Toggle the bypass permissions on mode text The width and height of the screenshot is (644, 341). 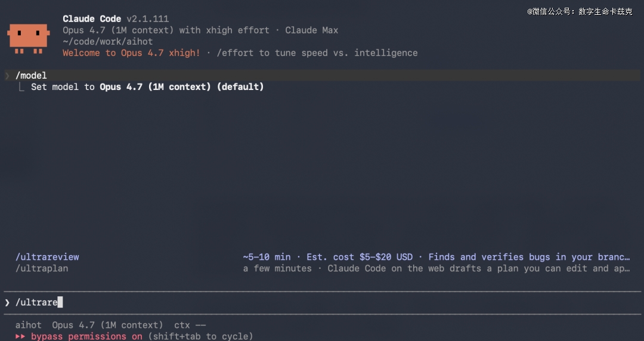(x=86, y=336)
